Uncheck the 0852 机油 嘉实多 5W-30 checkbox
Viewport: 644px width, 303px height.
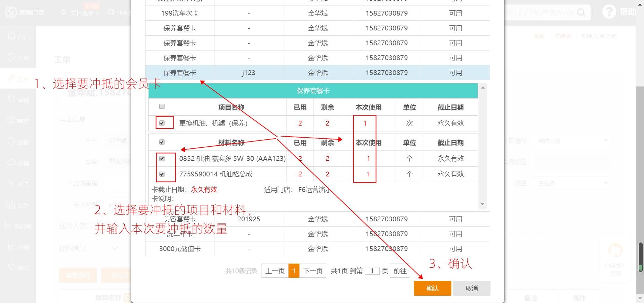(162, 159)
